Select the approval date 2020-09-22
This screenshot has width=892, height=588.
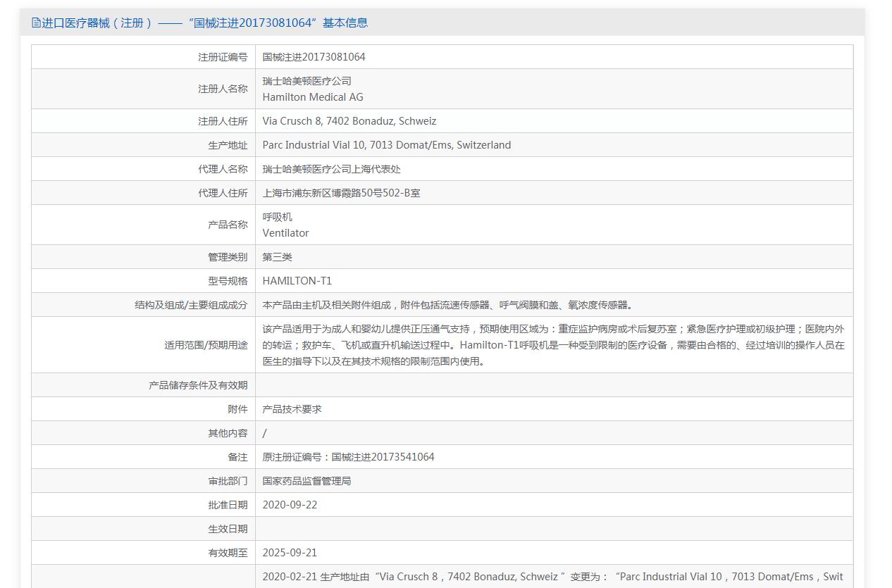(x=290, y=505)
